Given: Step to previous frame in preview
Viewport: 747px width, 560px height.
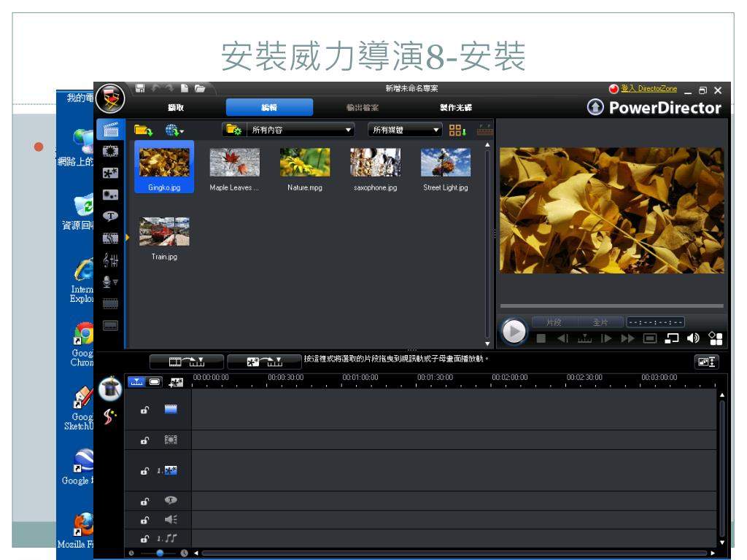Looking at the screenshot, I should point(562,338).
